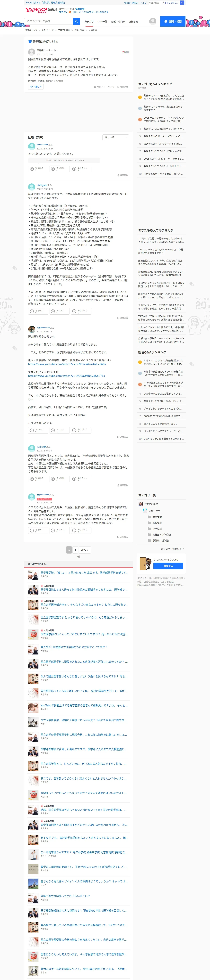This screenshot has height=980, width=210.
Task: Click the blue 質問する button in sidebar
Action: point(168,566)
